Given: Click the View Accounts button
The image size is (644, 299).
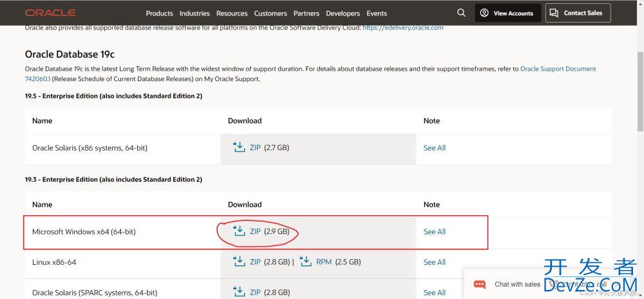Looking at the screenshot, I should tap(507, 13).
